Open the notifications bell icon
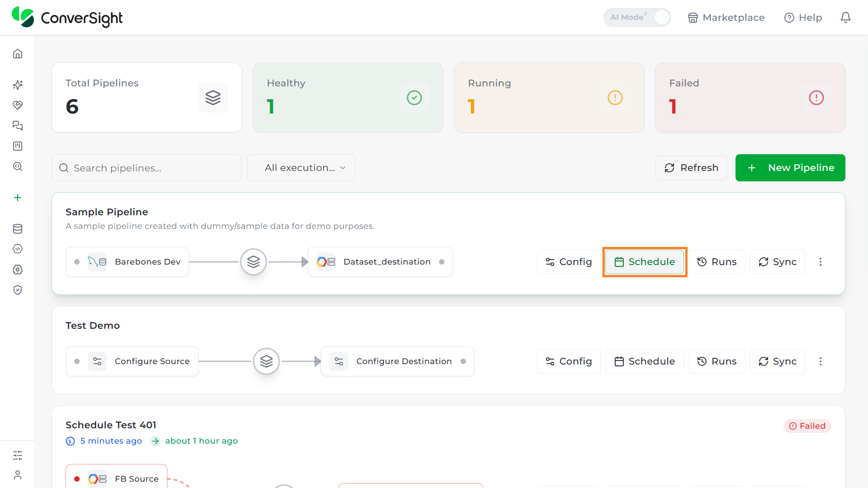 pyautogui.click(x=845, y=18)
